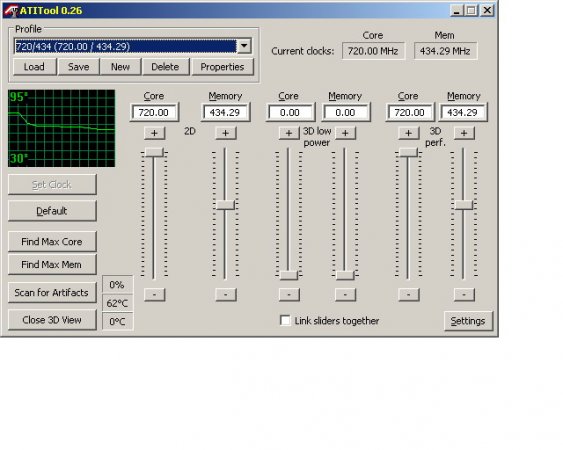
Task: Click the 2D Core slider thumb
Action: [154, 152]
